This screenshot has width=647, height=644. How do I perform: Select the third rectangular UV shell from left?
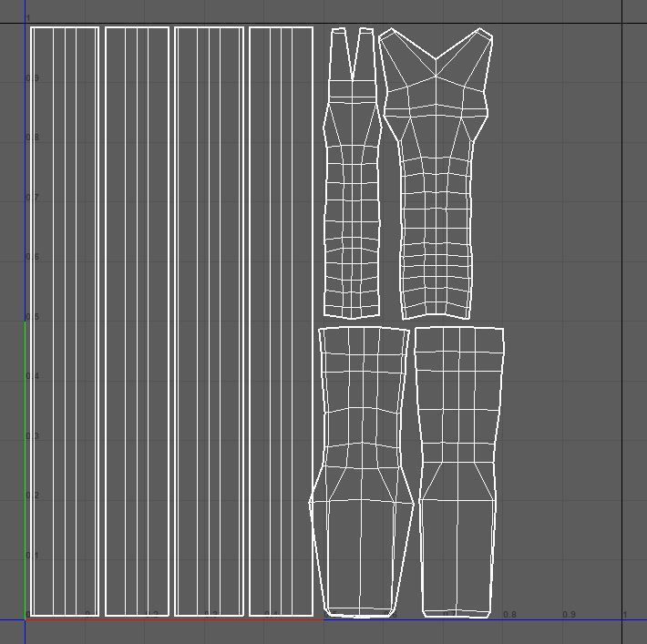tap(210, 322)
